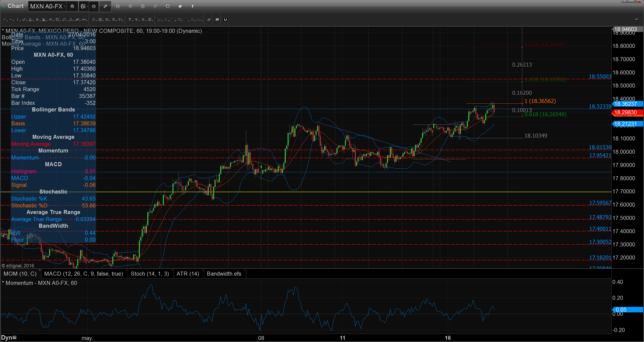The height and width of the screenshot is (342, 644).
Task: Select the Fibonacci circles tool
Action: (x=100, y=20)
